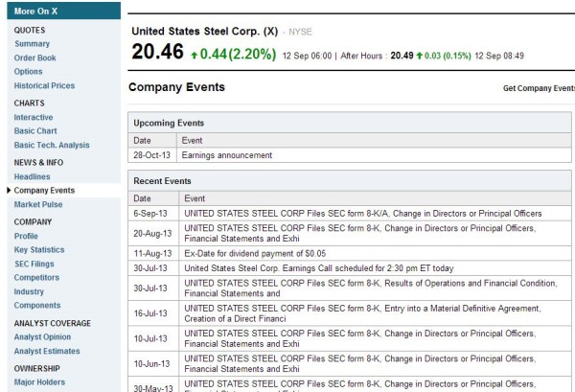Open Historical Prices in sidebar
The width and height of the screenshot is (575, 392).
tap(44, 85)
